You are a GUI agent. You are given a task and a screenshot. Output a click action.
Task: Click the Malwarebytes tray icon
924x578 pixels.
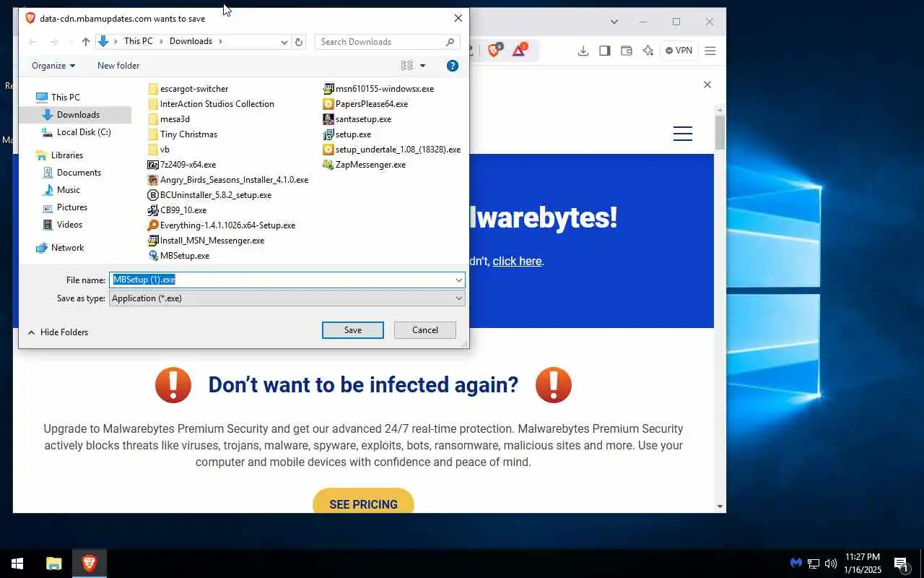796,563
